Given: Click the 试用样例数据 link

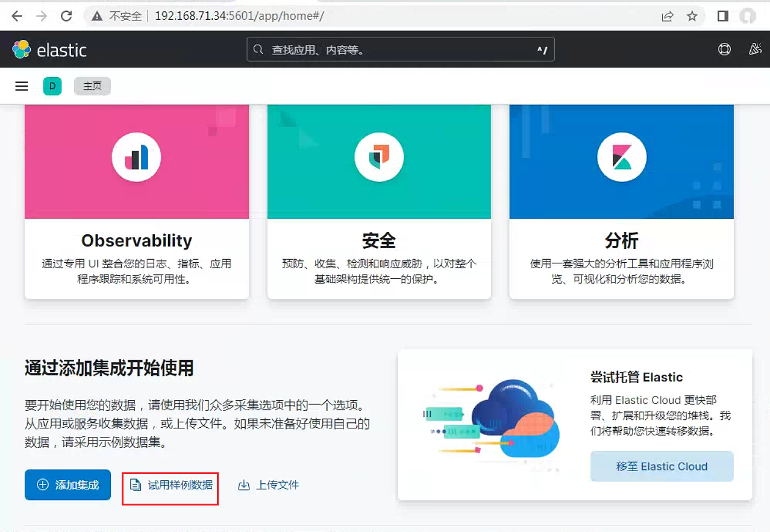Looking at the screenshot, I should tap(172, 484).
